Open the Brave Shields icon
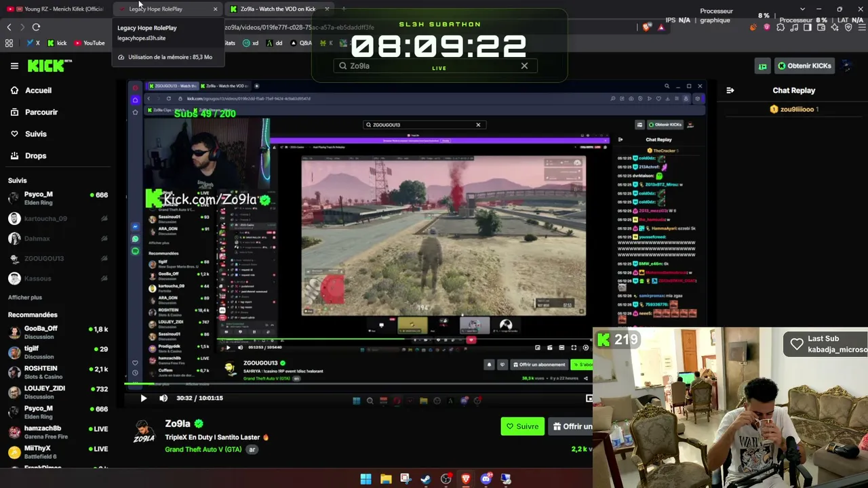The image size is (868, 488). tap(646, 27)
